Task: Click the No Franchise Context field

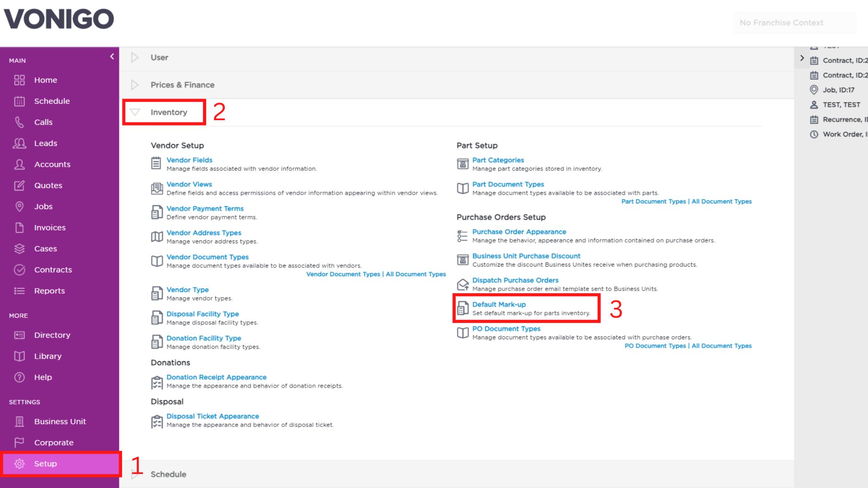Action: click(795, 23)
